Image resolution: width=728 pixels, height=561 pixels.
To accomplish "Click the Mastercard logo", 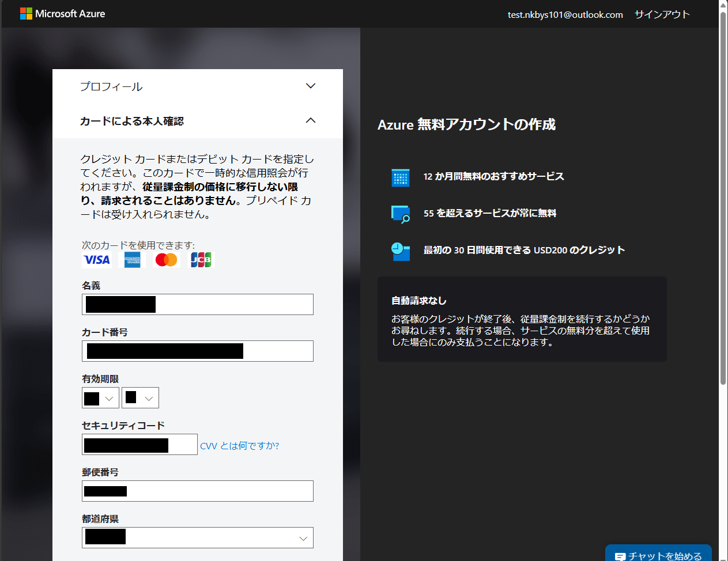I will pyautogui.click(x=167, y=260).
